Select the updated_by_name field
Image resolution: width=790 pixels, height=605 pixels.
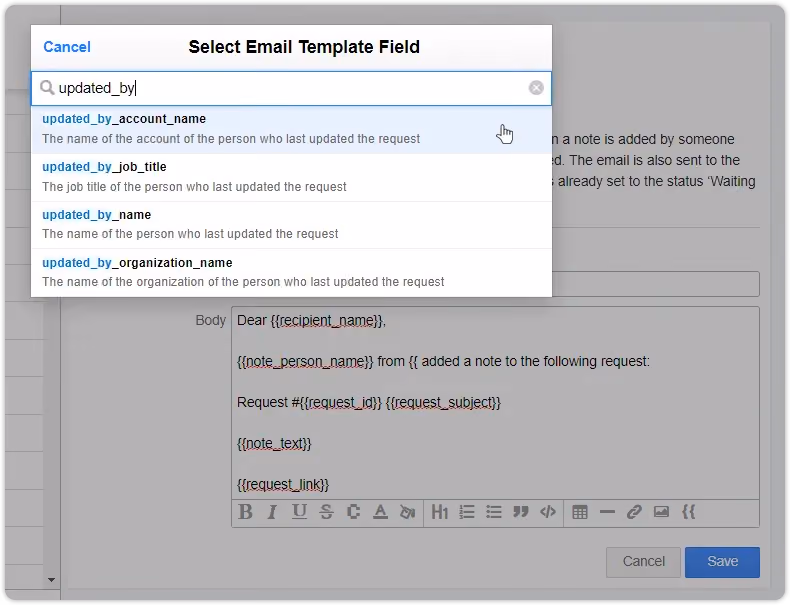point(291,225)
